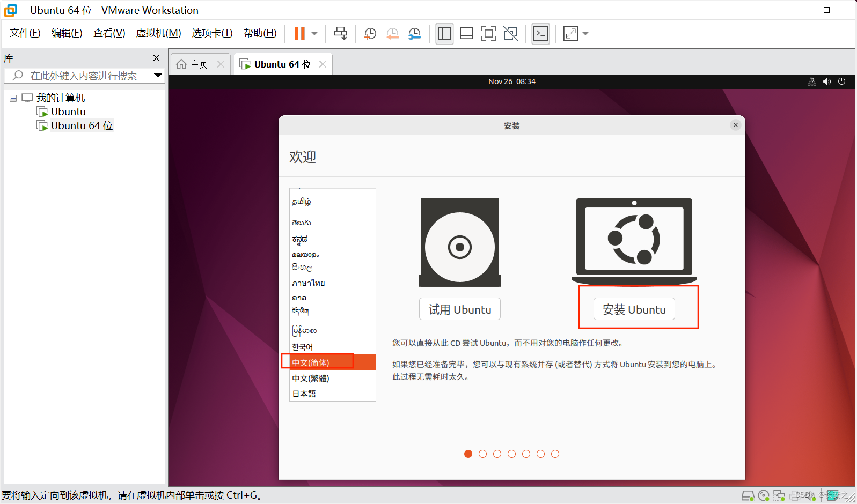The width and height of the screenshot is (857, 504).
Task: Open the 编辑(E) menu
Action: click(x=67, y=33)
